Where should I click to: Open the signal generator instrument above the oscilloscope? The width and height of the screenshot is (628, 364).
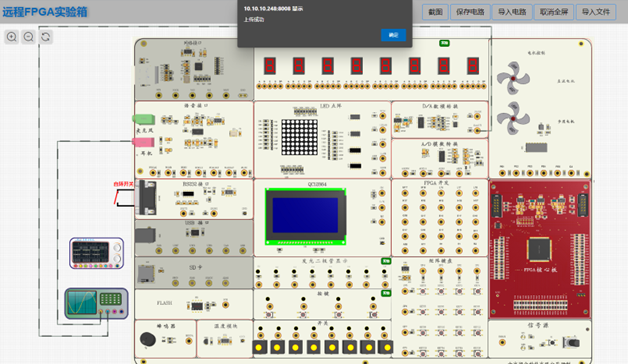(97, 253)
